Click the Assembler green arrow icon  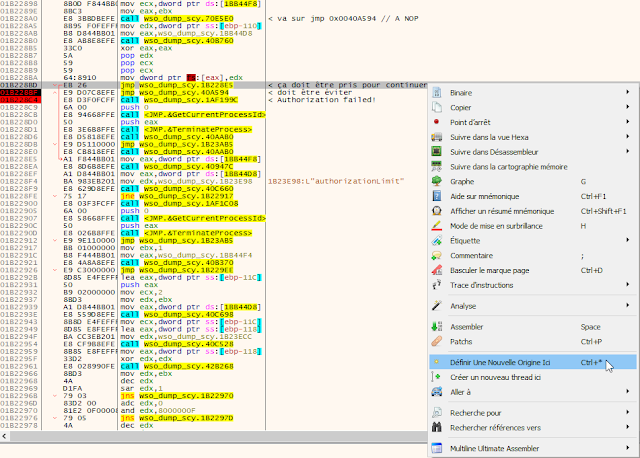[x=437, y=327]
